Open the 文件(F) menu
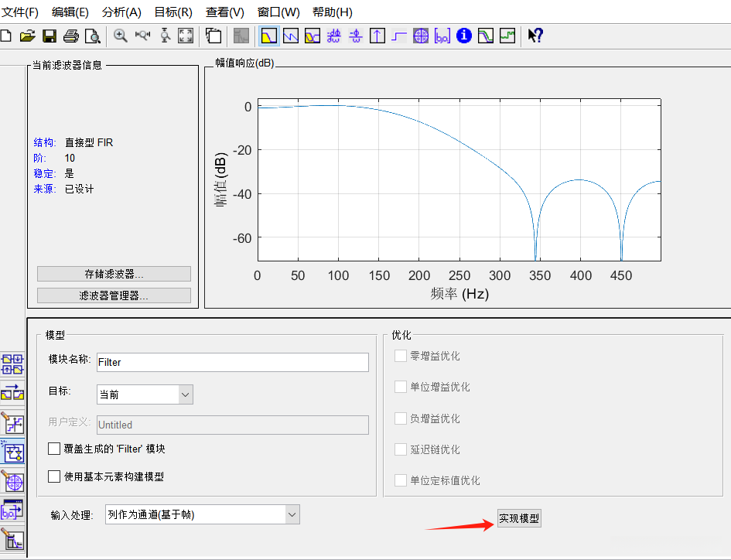Viewport: 731px width, 560px height. click(x=19, y=12)
